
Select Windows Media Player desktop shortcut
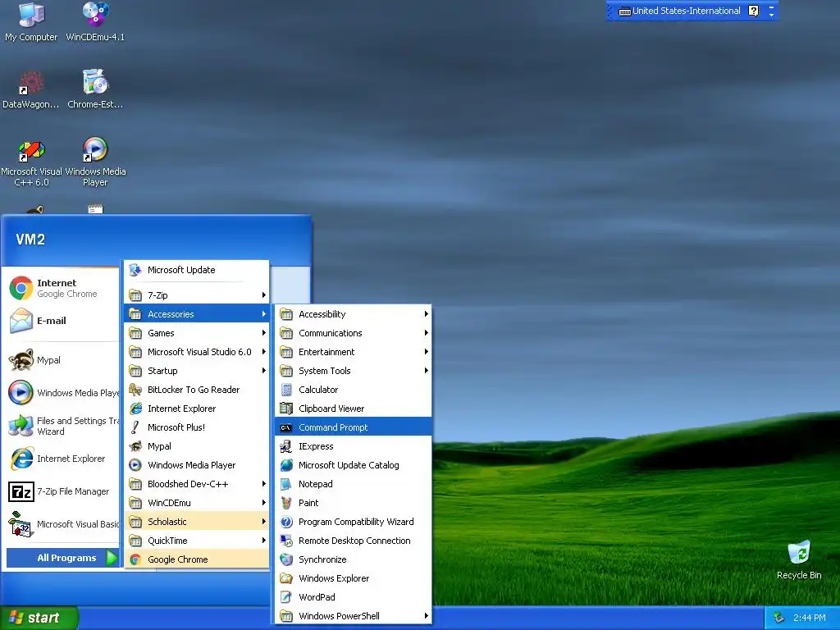click(95, 162)
